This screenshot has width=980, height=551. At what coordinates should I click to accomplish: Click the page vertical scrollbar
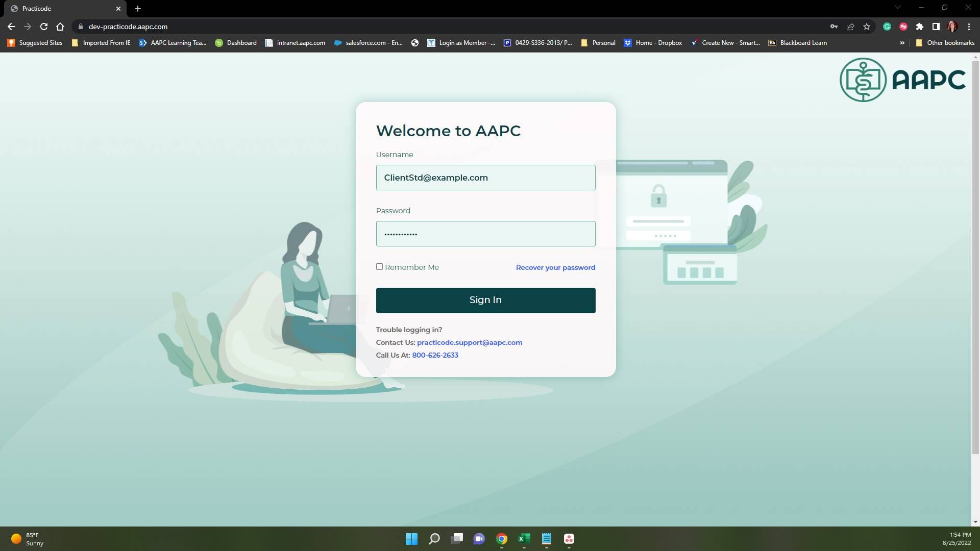coord(975,255)
